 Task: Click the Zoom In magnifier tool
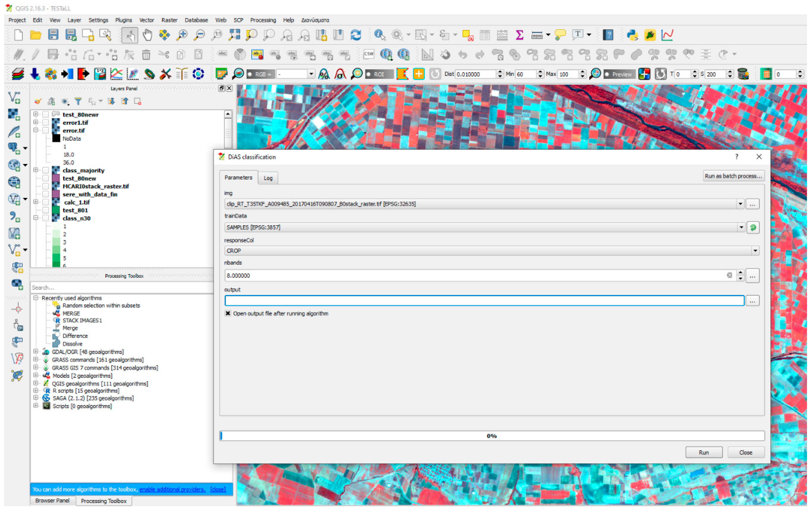click(x=182, y=35)
